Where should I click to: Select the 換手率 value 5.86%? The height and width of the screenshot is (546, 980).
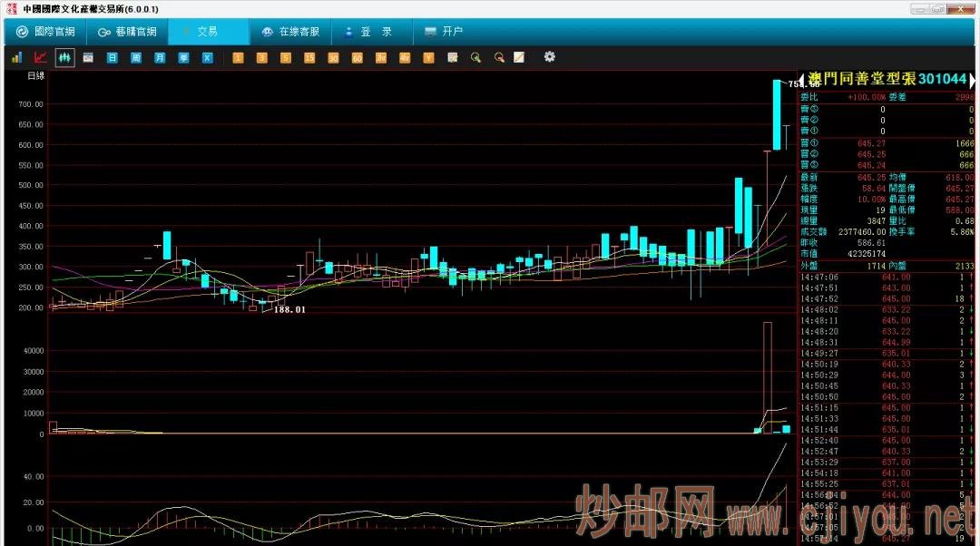click(961, 232)
